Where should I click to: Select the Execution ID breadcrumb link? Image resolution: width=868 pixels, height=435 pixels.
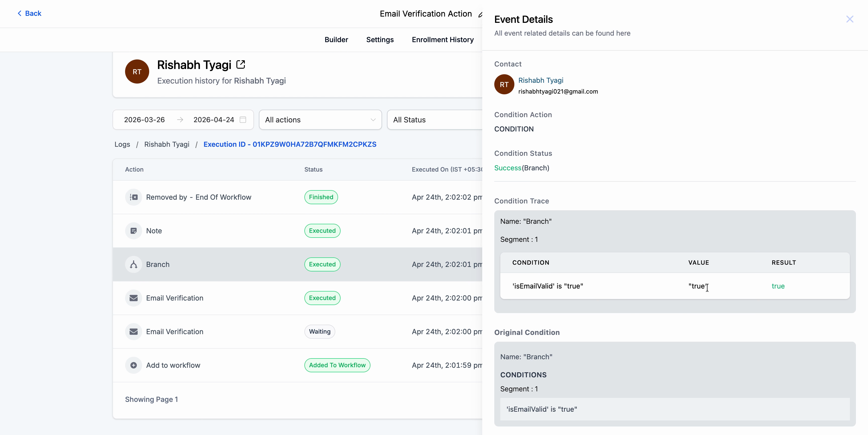point(290,144)
